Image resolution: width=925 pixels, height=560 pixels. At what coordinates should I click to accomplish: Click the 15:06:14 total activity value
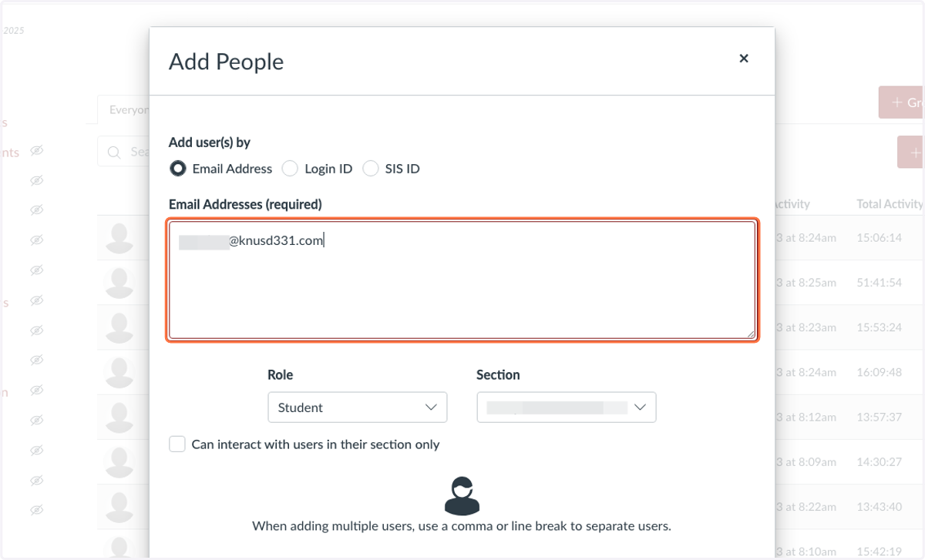[x=879, y=238]
